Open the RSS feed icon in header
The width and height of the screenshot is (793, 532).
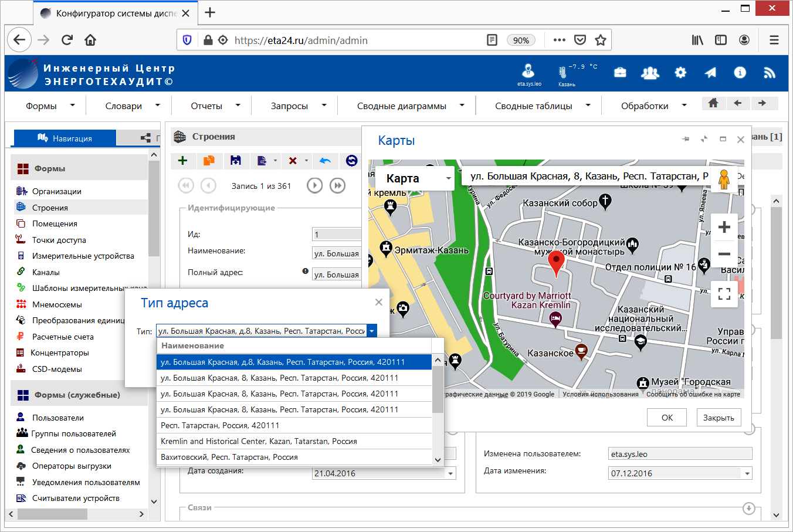pyautogui.click(x=770, y=73)
